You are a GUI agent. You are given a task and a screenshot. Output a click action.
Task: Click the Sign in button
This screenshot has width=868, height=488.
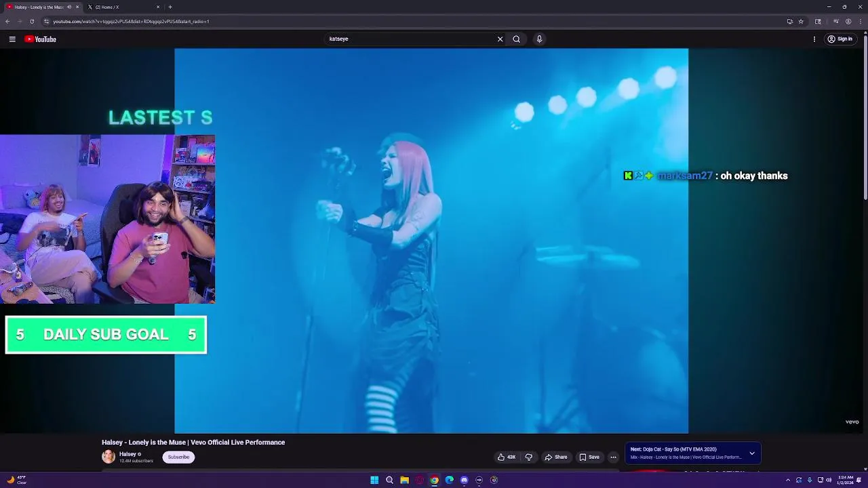840,39
